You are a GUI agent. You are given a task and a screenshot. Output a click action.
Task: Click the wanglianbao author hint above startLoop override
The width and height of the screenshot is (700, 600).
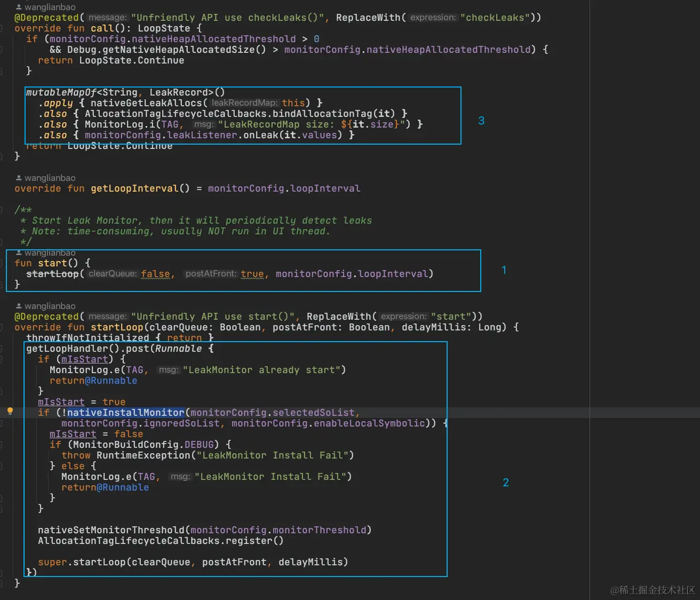45,306
